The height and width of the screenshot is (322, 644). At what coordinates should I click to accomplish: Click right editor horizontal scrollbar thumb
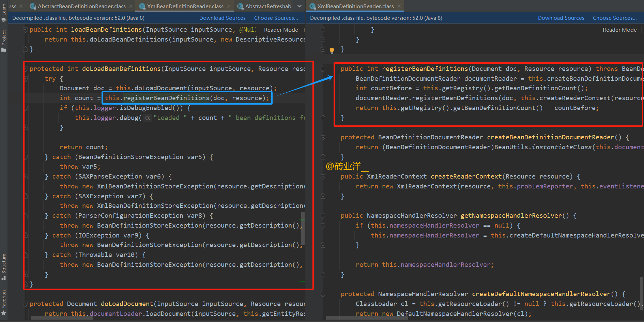pos(367,318)
